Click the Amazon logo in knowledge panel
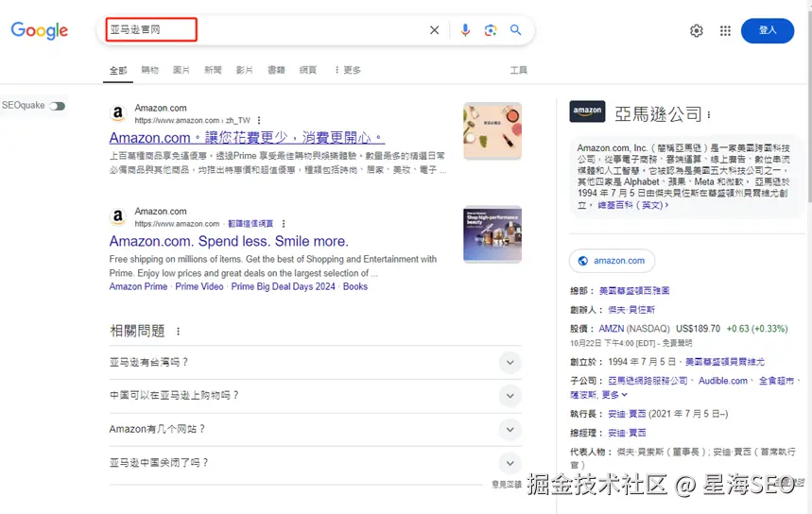Viewport: 812px width, 514px height. [587, 111]
